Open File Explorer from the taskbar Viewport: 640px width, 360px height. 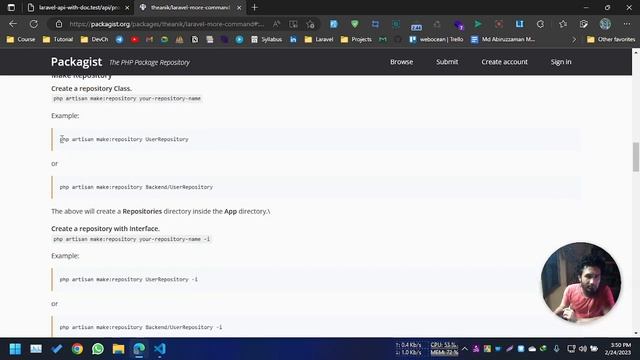click(x=119, y=349)
